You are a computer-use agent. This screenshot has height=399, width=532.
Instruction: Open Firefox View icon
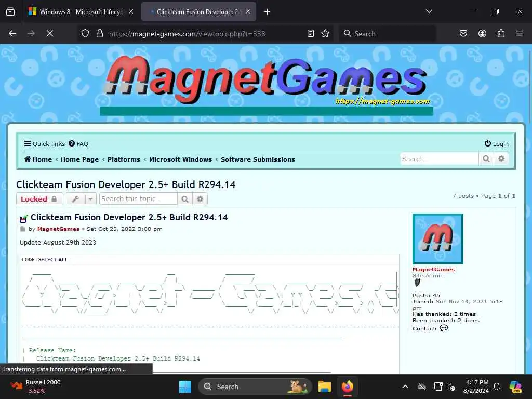click(x=10, y=11)
